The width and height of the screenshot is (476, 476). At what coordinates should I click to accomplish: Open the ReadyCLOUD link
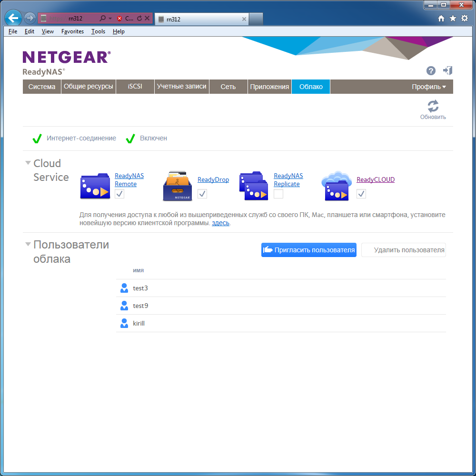[x=376, y=180]
